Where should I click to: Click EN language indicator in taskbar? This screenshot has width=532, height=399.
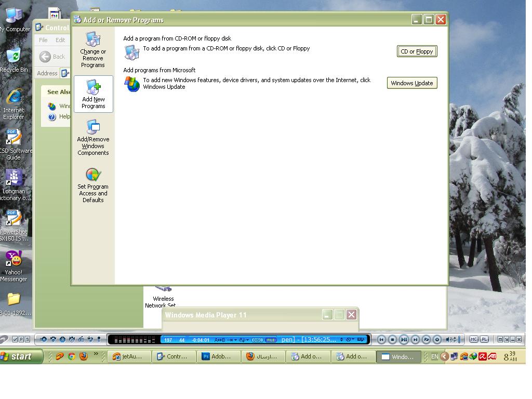click(x=435, y=356)
